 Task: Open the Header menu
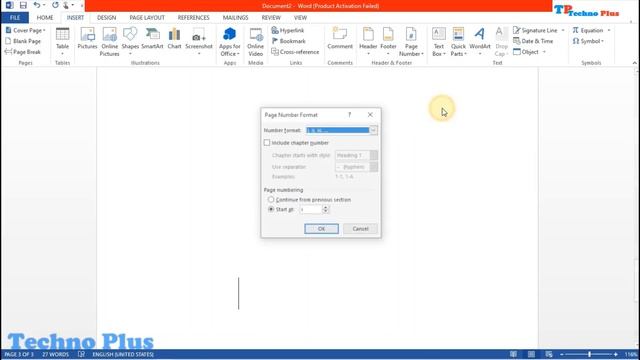pos(368,41)
